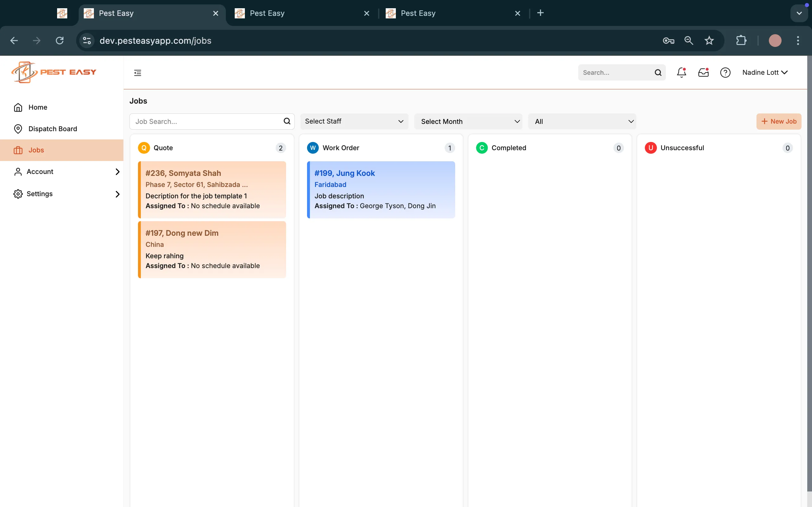
Task: Open job #199, Jung Kook card
Action: (x=381, y=189)
